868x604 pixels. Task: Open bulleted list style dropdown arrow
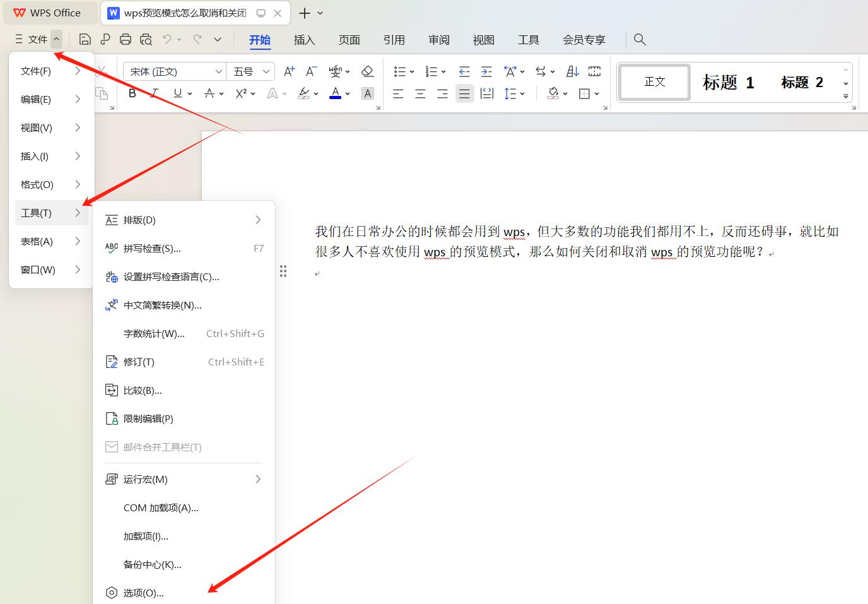pyautogui.click(x=412, y=71)
